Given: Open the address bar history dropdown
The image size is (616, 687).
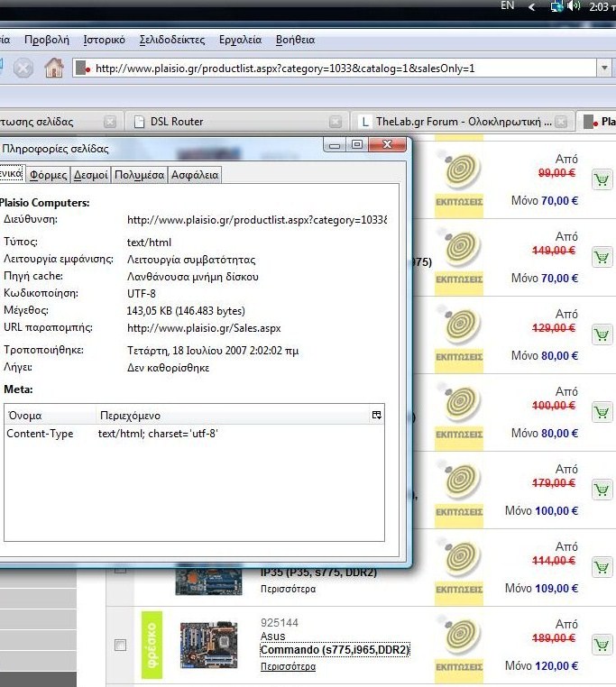Looking at the screenshot, I should pos(604,68).
